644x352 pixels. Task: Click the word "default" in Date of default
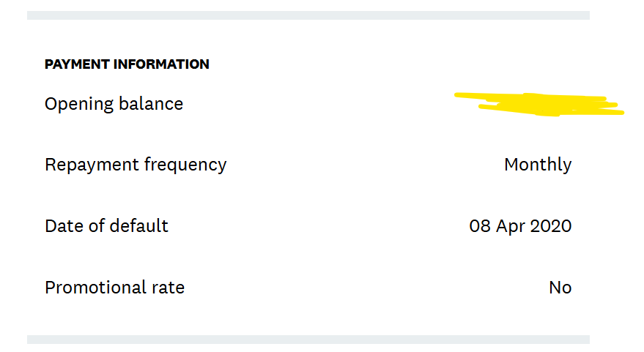[142, 226]
